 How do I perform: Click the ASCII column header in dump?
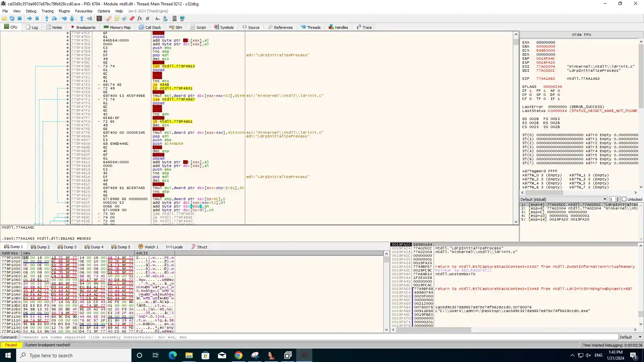[x=155, y=253]
